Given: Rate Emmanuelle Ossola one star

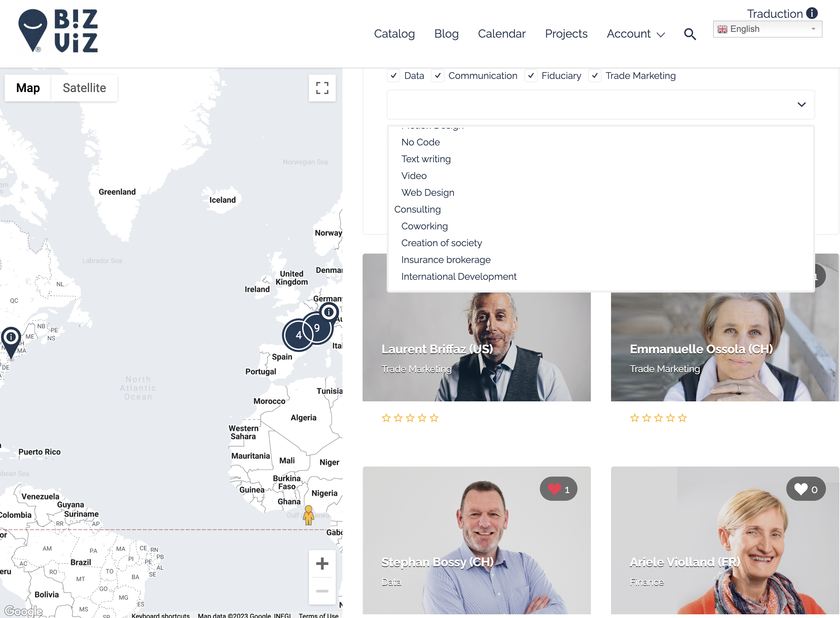Looking at the screenshot, I should pos(635,418).
